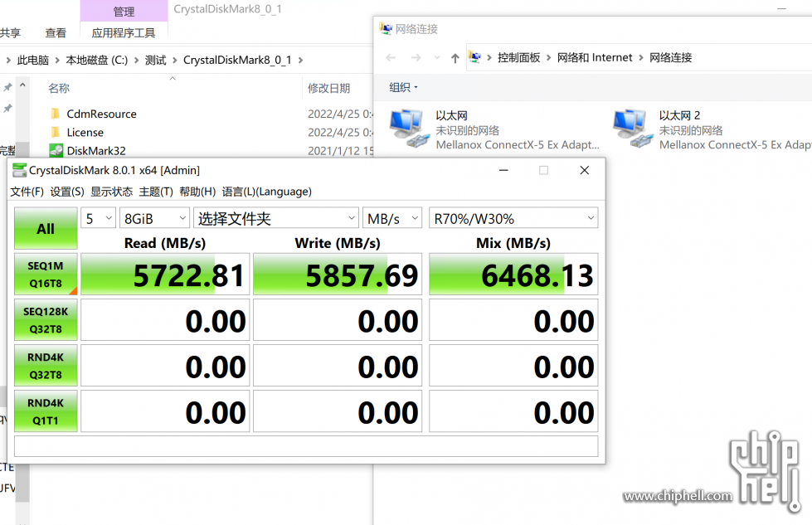Open the 文件(F) menu
The image size is (812, 525).
coord(27,192)
